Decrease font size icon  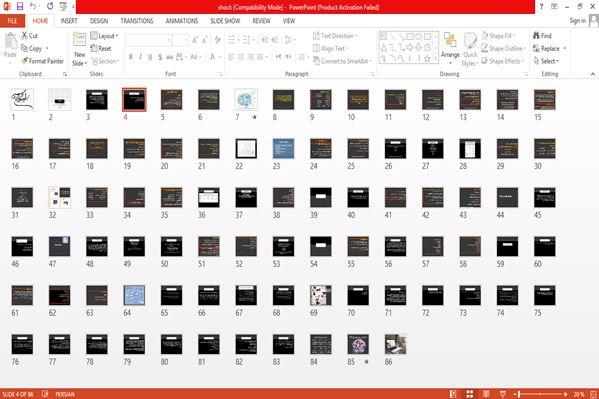pyautogui.click(x=204, y=40)
